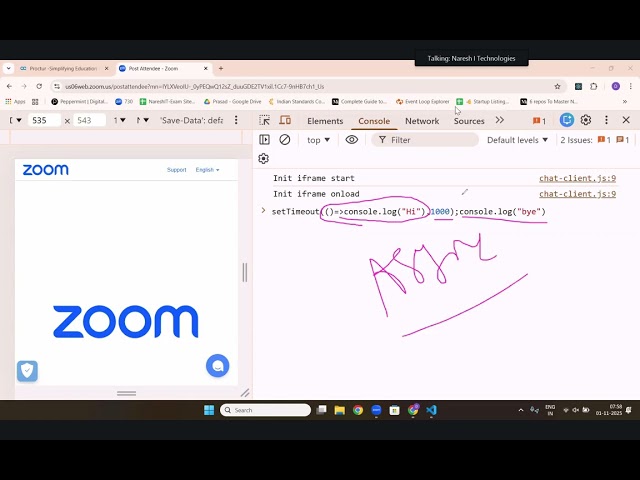This screenshot has width=640, height=480.
Task: Open a new browser tab
Action: 221,68
